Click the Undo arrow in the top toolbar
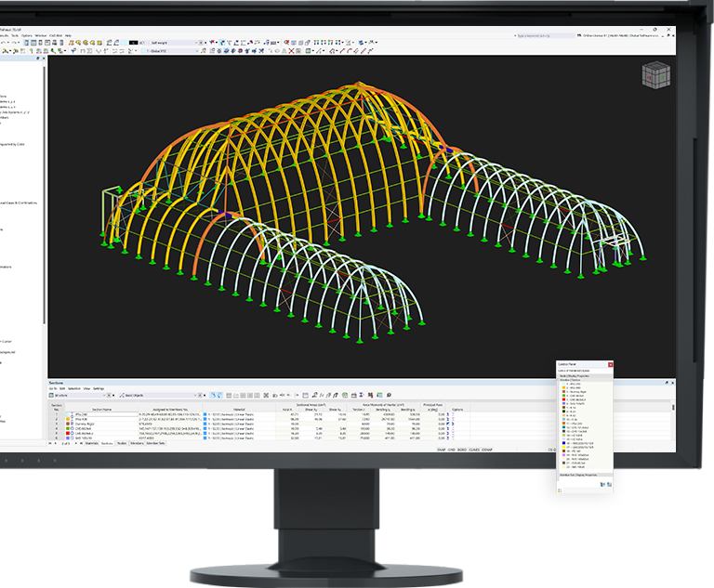 click(x=3, y=43)
